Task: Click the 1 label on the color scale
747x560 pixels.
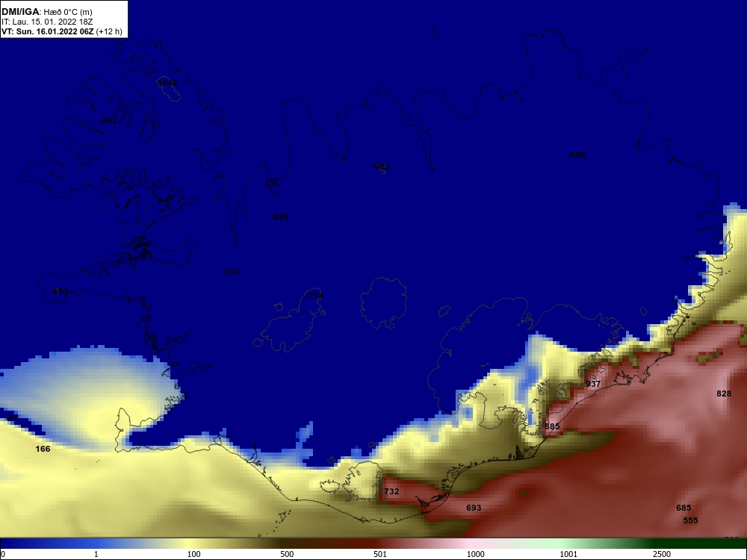Action: coord(96,554)
